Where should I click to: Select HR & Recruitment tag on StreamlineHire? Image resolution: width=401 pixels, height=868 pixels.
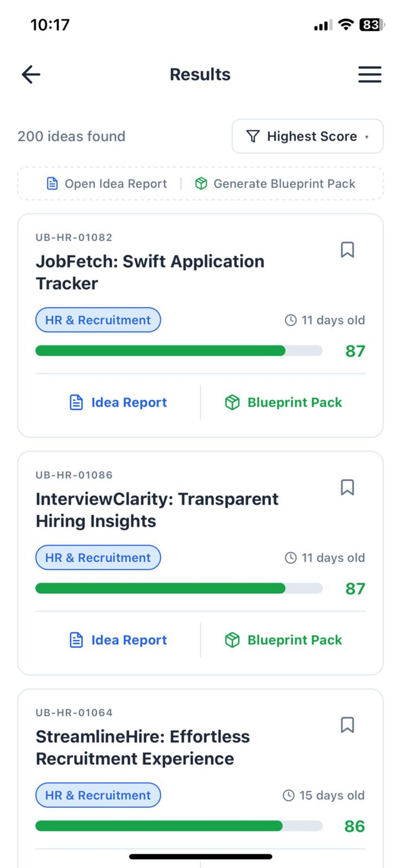point(98,795)
